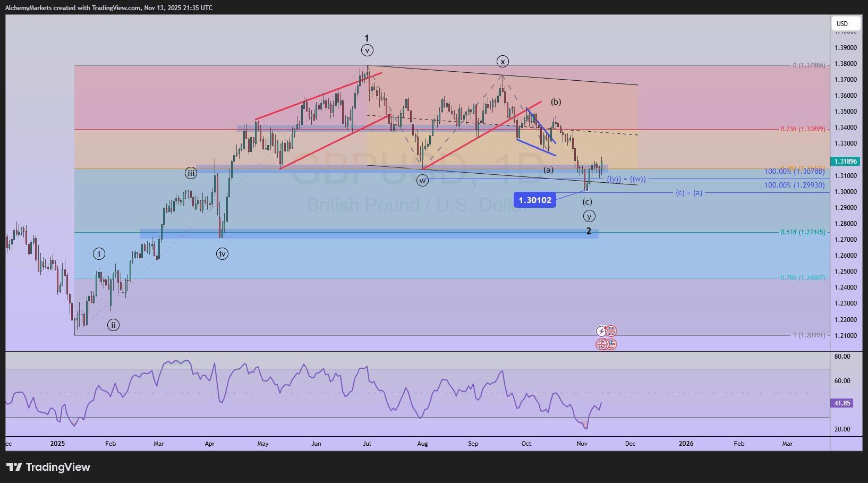Click the circled (x) wave marker
Viewport: 868px width, 483px height.
pyautogui.click(x=503, y=62)
